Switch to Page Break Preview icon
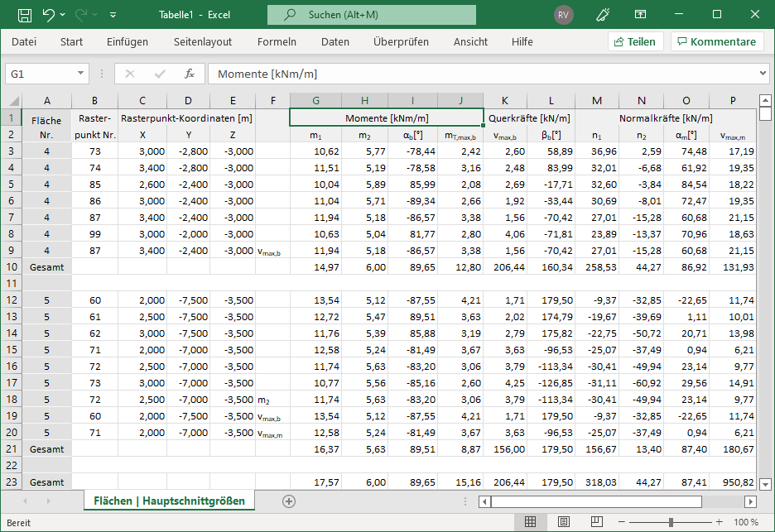Viewport: 775px width, 532px height. pos(595,521)
